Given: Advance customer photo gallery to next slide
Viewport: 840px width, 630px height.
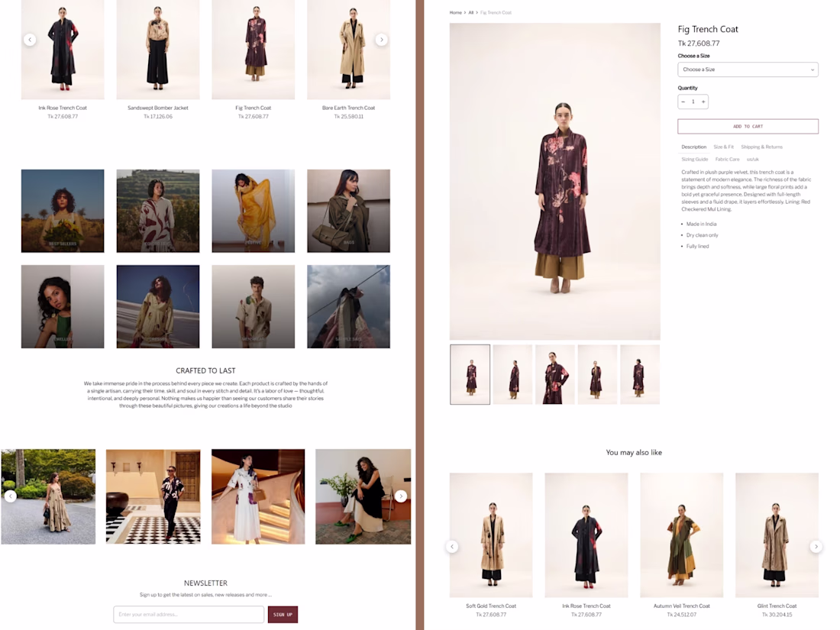Looking at the screenshot, I should coord(401,496).
